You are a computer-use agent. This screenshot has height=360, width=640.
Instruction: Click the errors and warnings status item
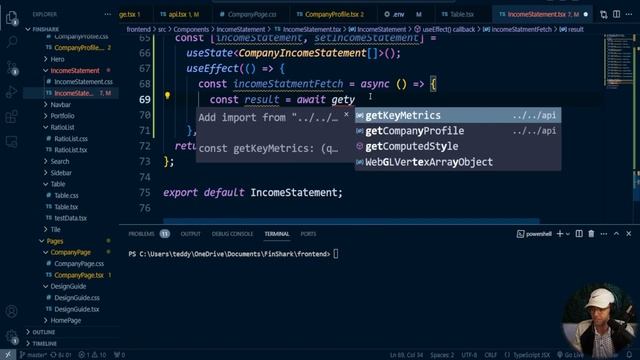click(92, 355)
